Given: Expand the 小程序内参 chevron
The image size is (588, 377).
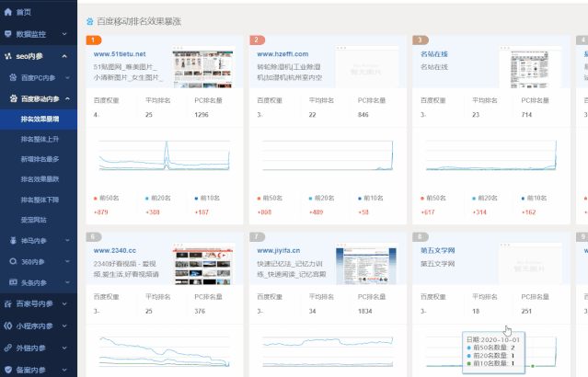Looking at the screenshot, I should (64, 326).
